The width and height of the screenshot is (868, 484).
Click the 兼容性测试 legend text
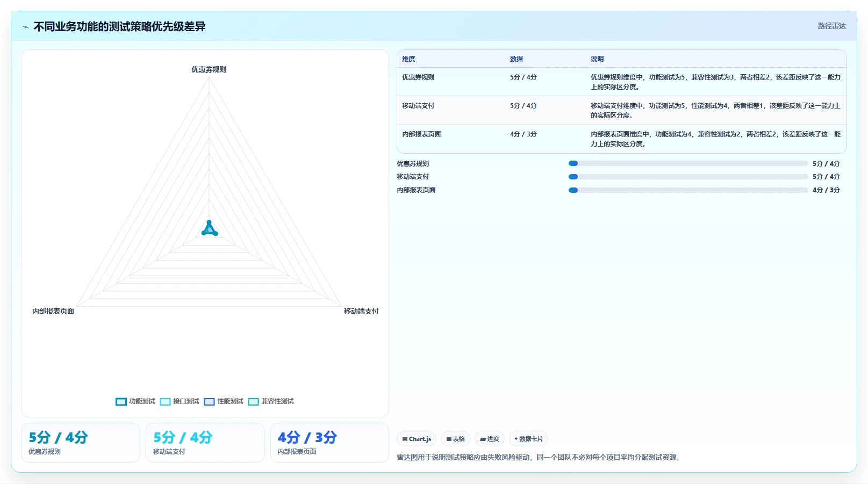coord(277,401)
